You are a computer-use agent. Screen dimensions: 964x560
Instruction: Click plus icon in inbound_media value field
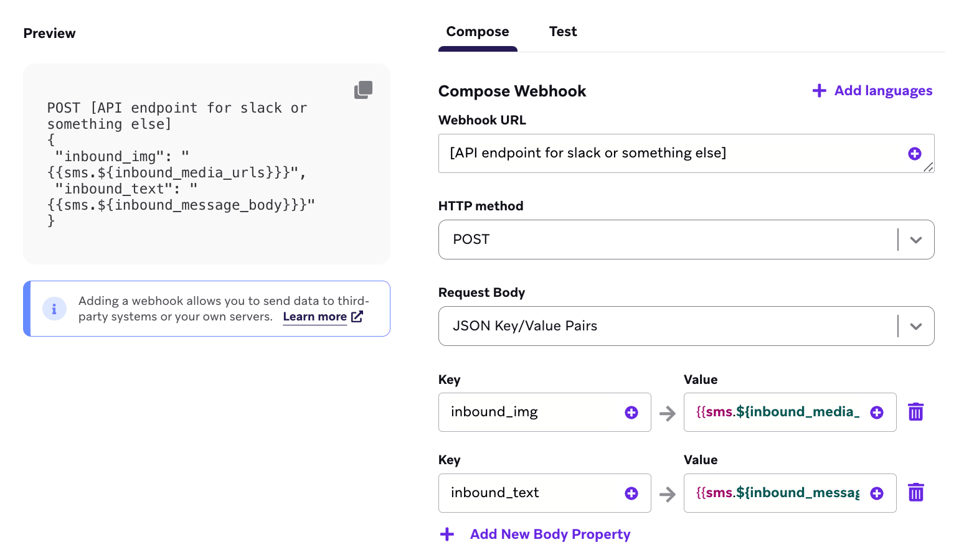click(876, 413)
